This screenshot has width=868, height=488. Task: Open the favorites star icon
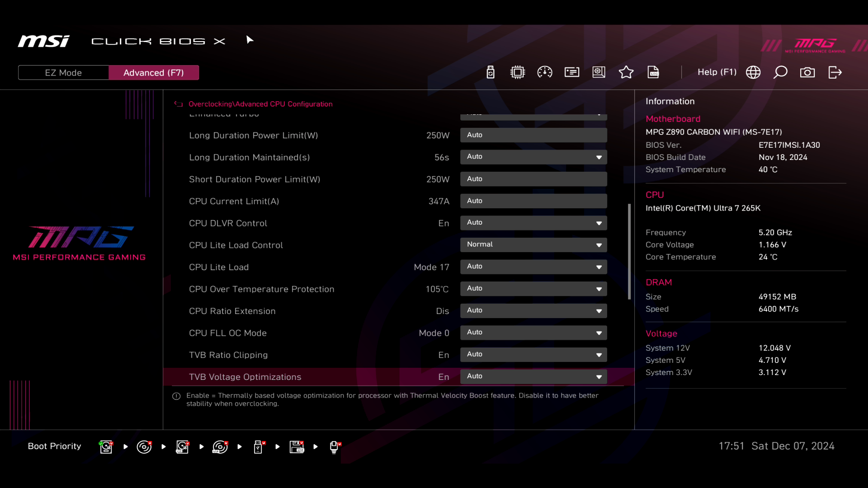coord(626,72)
